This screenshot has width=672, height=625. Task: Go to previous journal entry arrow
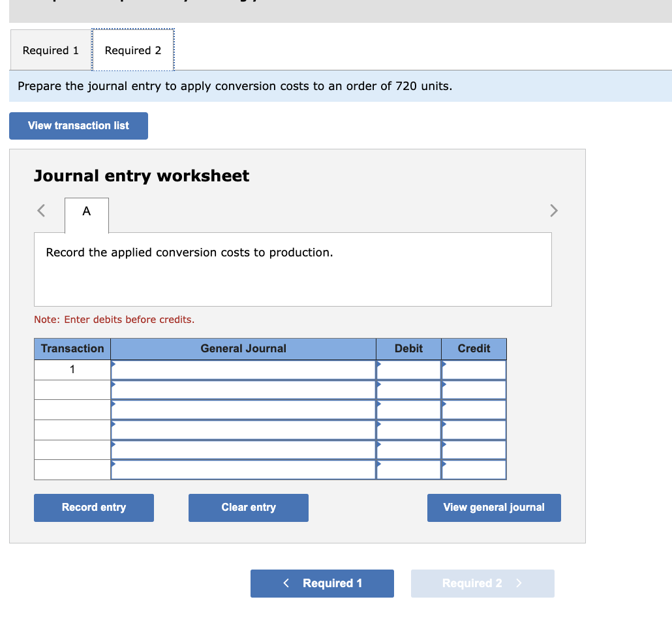[x=41, y=211]
